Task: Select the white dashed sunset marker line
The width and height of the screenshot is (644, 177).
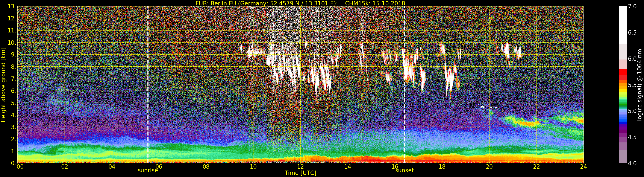Action: [405, 85]
